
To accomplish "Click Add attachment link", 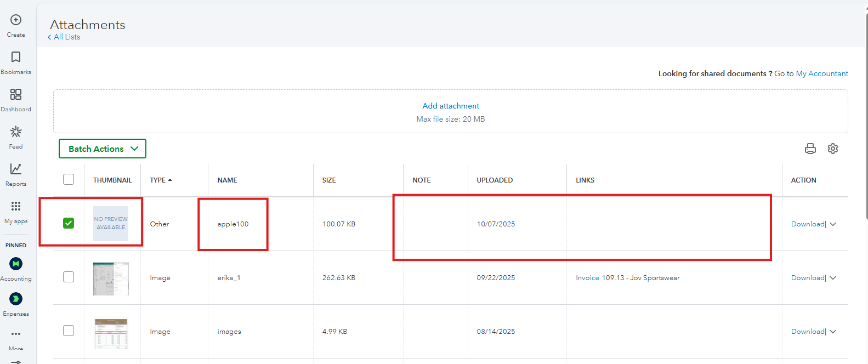I will 451,106.
